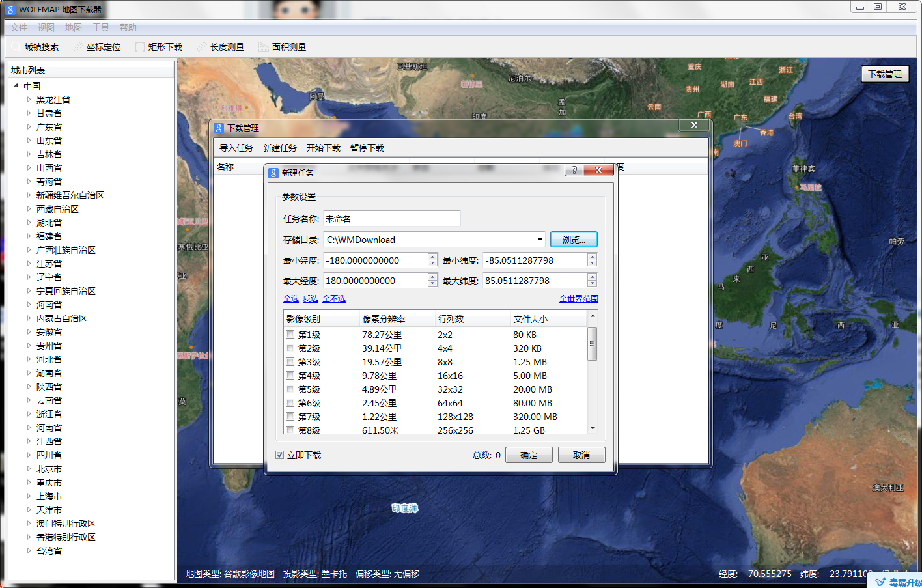Click the 最大纬度 value field
Viewport: 922px width, 588px height.
pos(535,281)
